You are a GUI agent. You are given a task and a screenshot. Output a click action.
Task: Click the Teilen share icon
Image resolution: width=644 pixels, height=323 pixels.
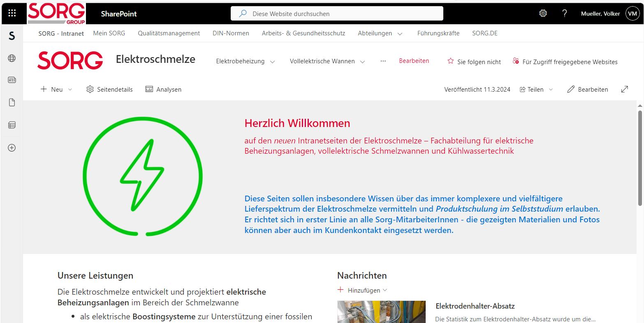pyautogui.click(x=523, y=89)
